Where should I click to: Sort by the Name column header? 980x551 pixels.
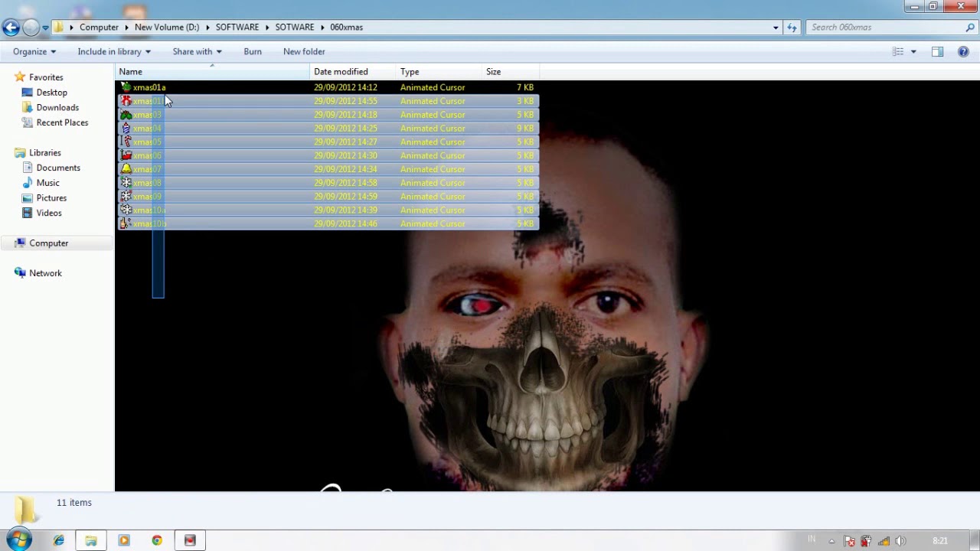[213, 72]
